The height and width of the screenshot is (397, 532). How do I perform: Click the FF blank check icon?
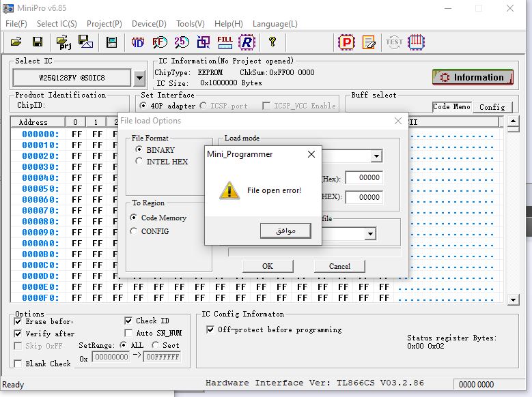click(160, 42)
